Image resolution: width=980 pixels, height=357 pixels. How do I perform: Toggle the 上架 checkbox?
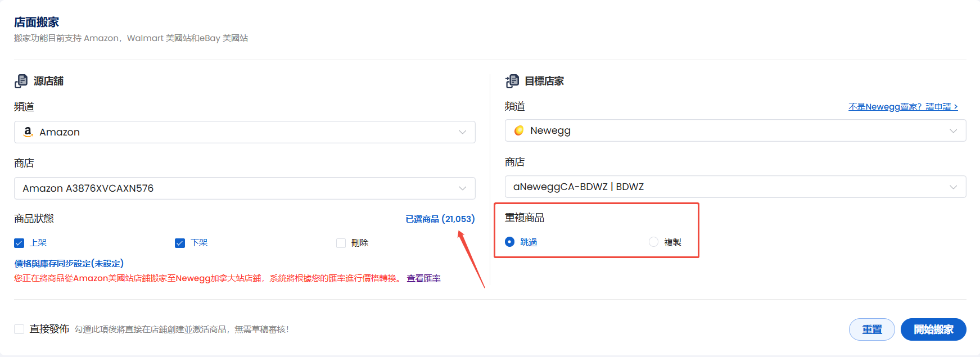pyautogui.click(x=19, y=243)
